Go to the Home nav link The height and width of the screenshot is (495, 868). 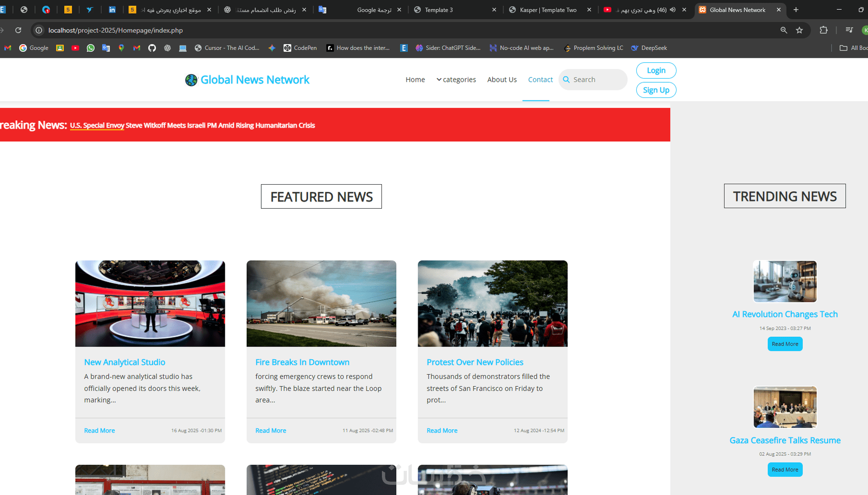[x=415, y=80]
